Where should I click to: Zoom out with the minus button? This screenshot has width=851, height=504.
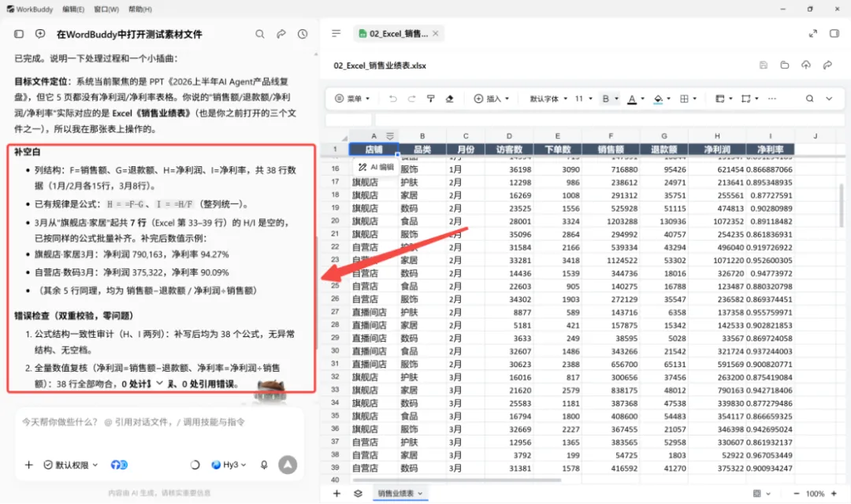coord(796,494)
